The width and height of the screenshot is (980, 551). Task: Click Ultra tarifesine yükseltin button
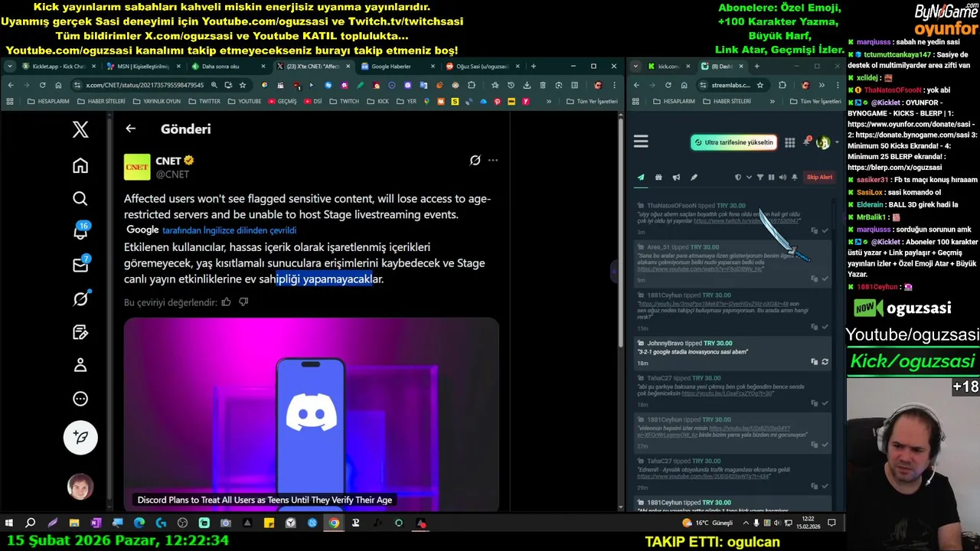[733, 142]
